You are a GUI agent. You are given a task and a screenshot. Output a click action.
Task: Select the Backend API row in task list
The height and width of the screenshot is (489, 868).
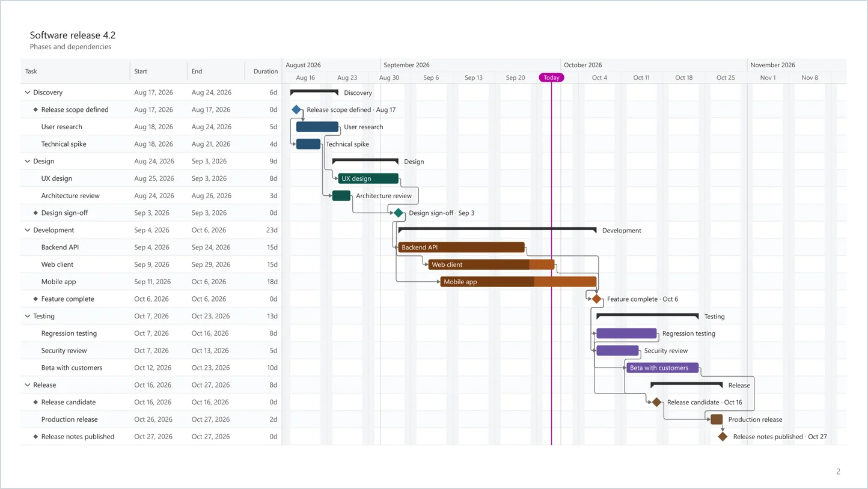(151, 248)
